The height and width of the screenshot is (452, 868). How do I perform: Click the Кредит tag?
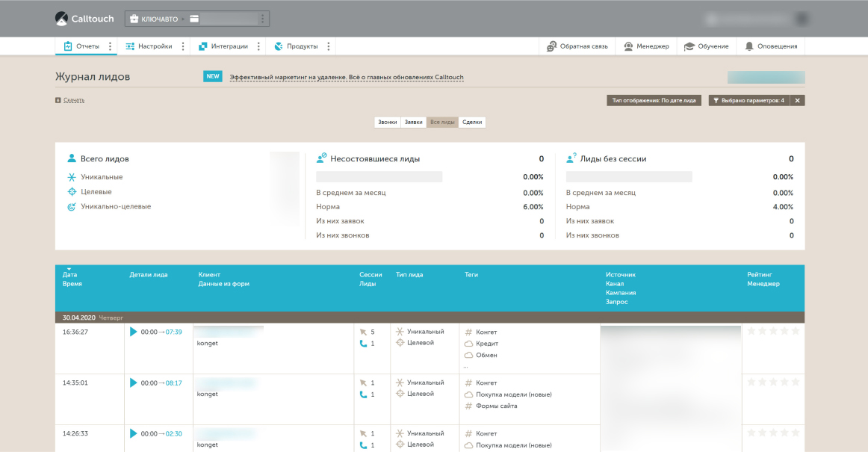(x=487, y=344)
